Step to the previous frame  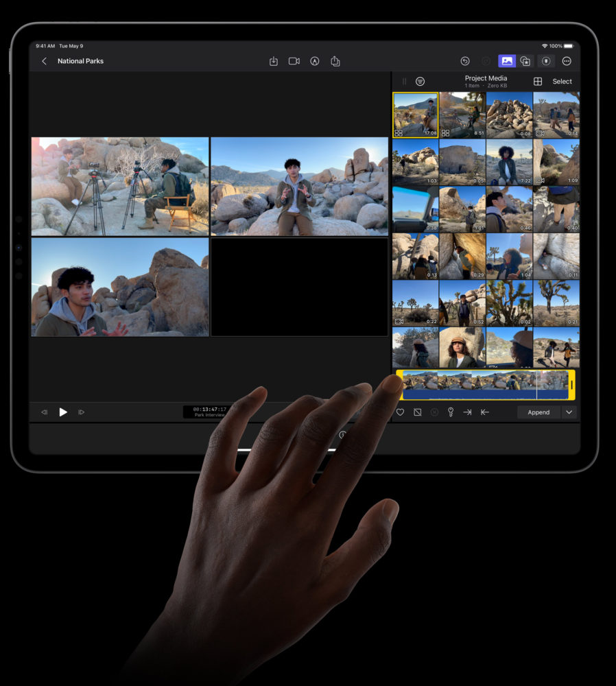click(x=44, y=412)
